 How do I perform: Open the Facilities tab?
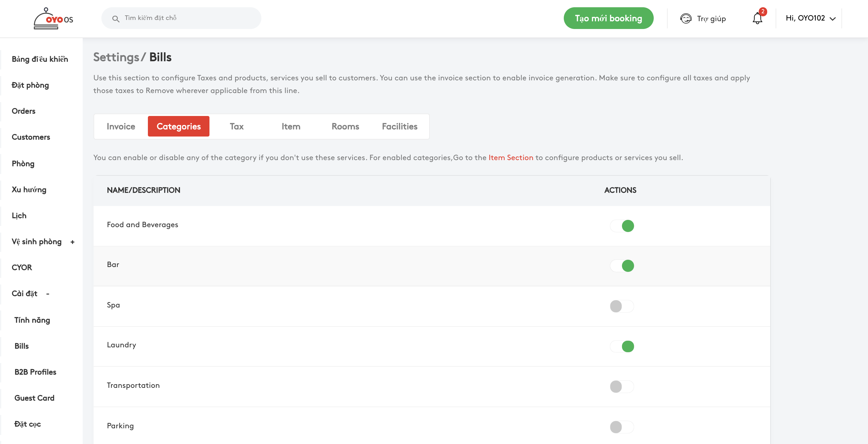click(399, 127)
